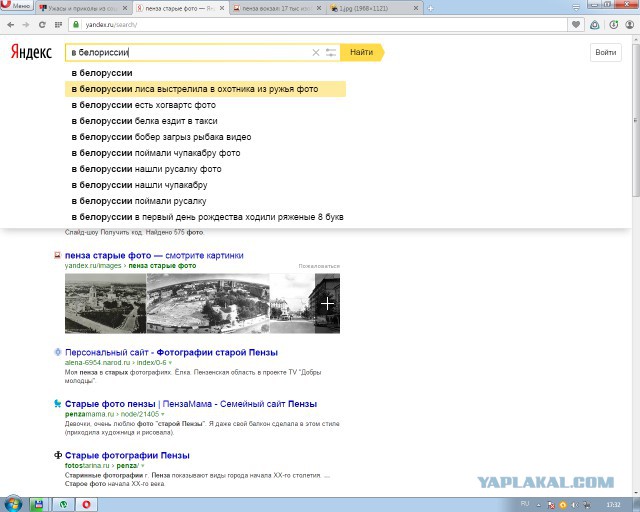The height and width of the screenshot is (512, 640).
Task: Click the Войти login button
Action: 606,52
